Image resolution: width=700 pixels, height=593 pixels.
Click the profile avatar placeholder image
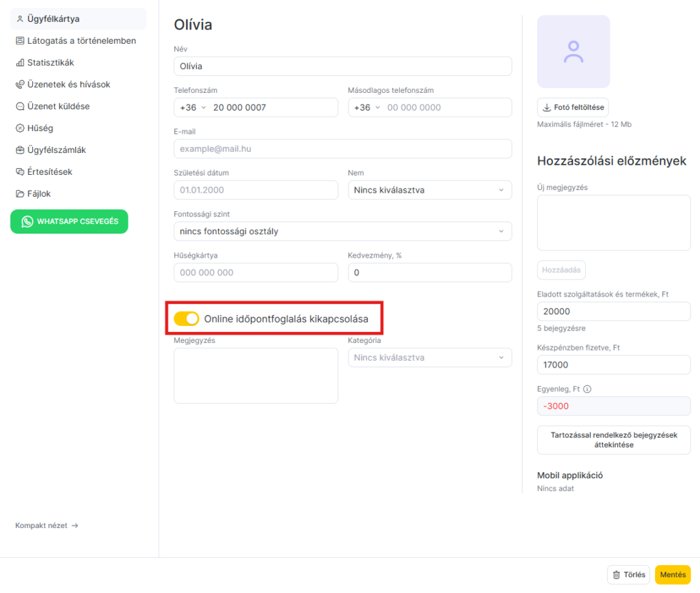tap(573, 52)
